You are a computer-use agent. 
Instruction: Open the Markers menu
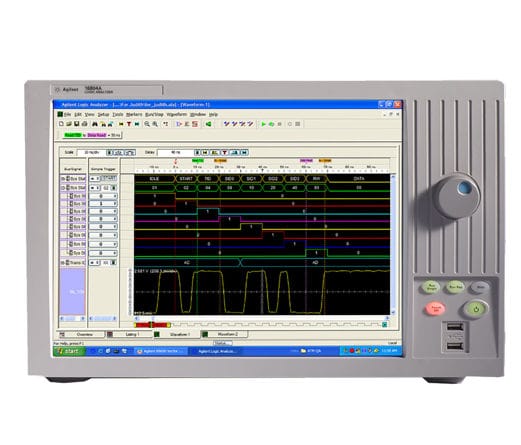pos(134,114)
